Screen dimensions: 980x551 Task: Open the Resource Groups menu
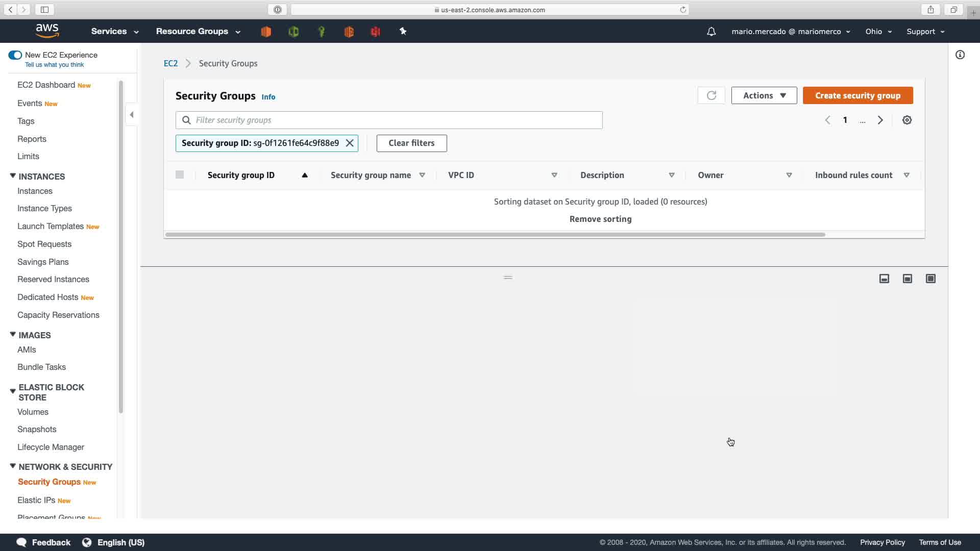[198, 32]
